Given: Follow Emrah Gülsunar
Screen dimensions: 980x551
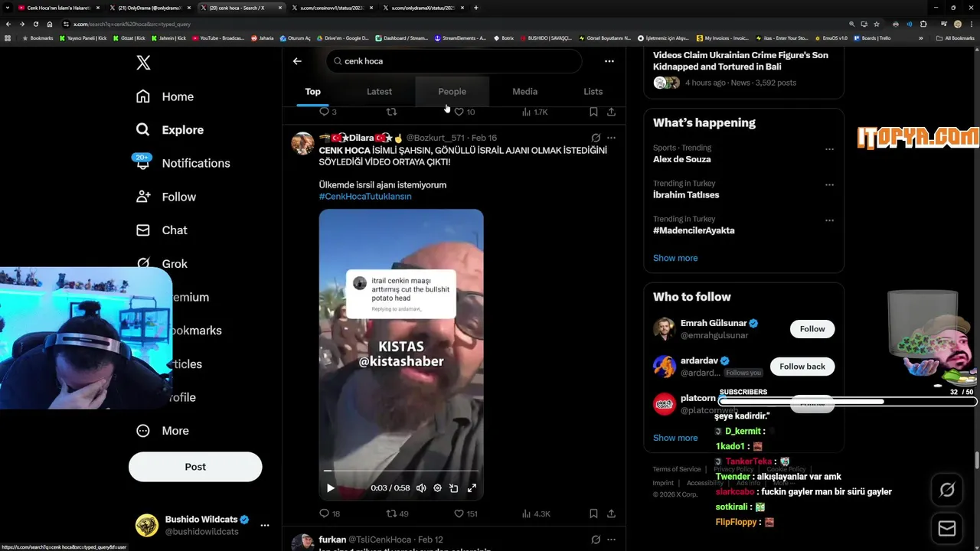Looking at the screenshot, I should (812, 329).
